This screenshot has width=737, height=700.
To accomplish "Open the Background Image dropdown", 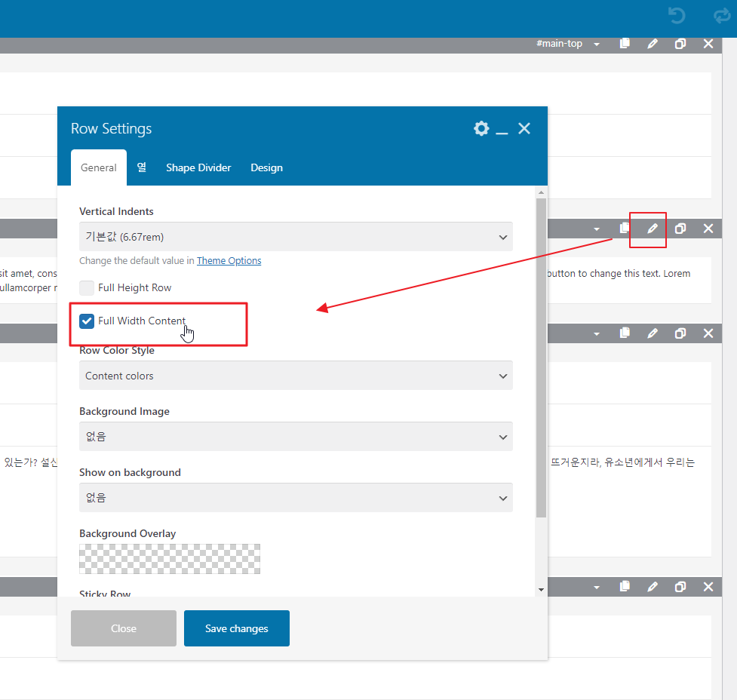I will coord(296,436).
